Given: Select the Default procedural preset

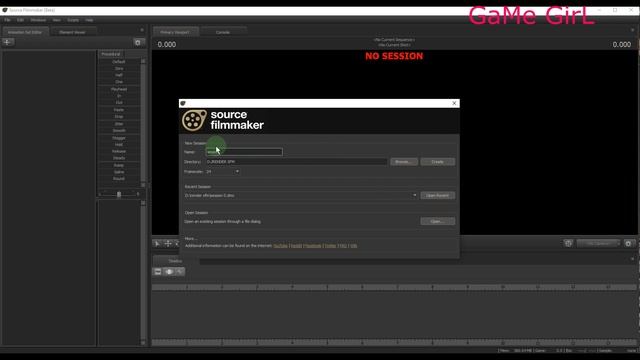Looking at the screenshot, I should pos(119,62).
